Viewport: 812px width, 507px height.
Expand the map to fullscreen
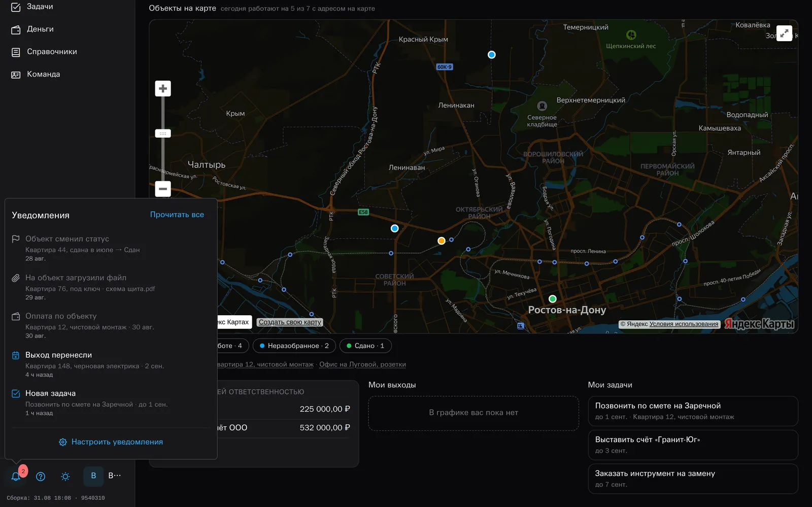(784, 33)
